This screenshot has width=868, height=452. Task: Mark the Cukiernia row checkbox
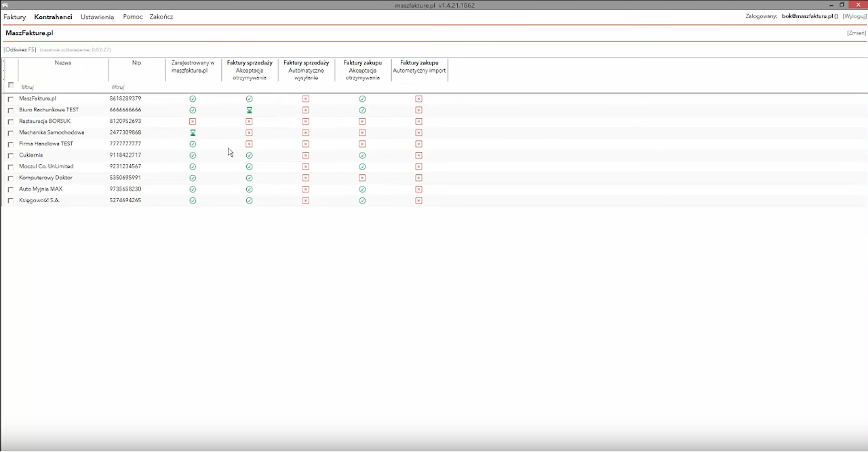pyautogui.click(x=11, y=155)
